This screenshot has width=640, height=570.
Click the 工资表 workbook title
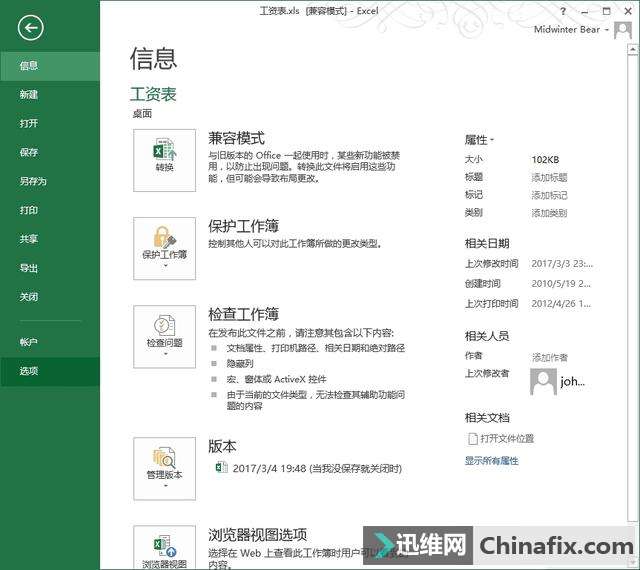(153, 94)
